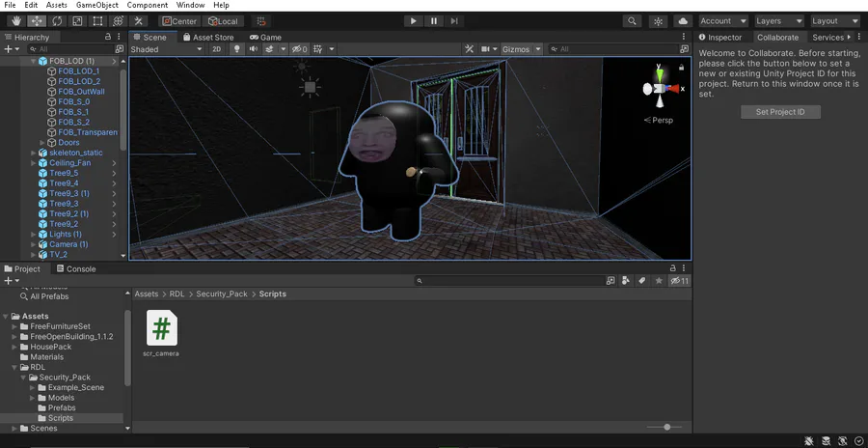Open the Layers dropdown
The width and height of the screenshot is (868, 448).
[x=779, y=21]
